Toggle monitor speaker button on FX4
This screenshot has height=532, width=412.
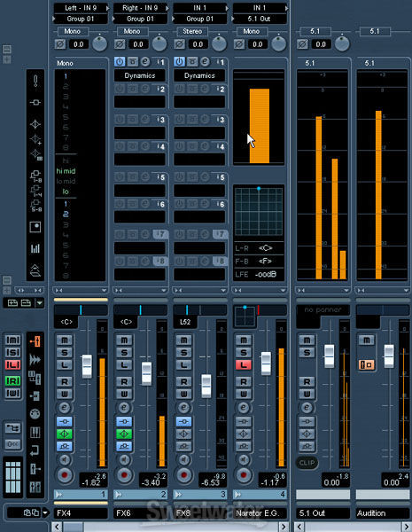(64, 459)
